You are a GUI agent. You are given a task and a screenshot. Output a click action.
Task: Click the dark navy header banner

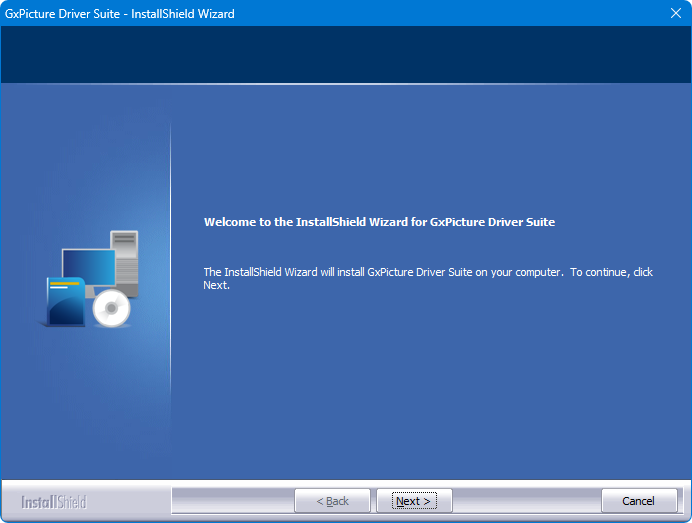click(x=346, y=55)
